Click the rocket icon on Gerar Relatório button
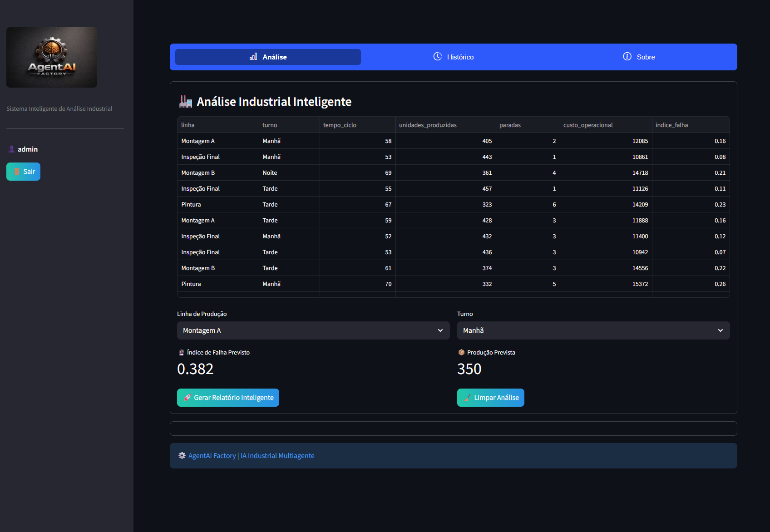This screenshot has height=532, width=770. coord(187,398)
